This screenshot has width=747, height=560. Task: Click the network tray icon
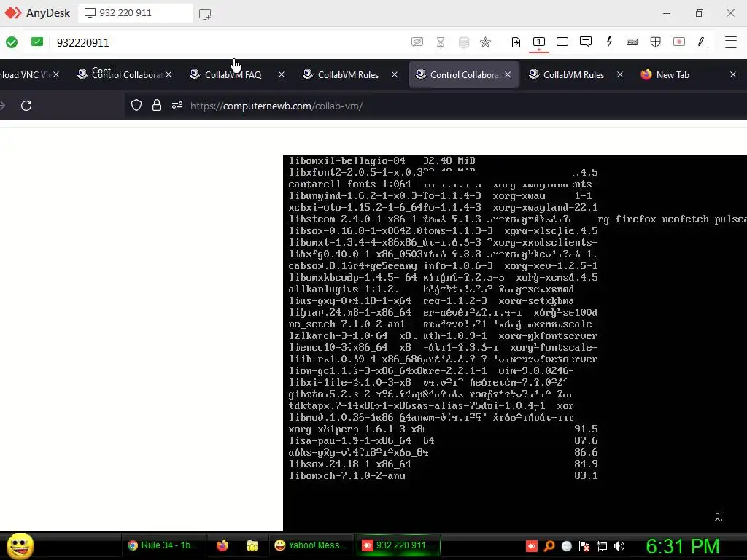coord(602,546)
